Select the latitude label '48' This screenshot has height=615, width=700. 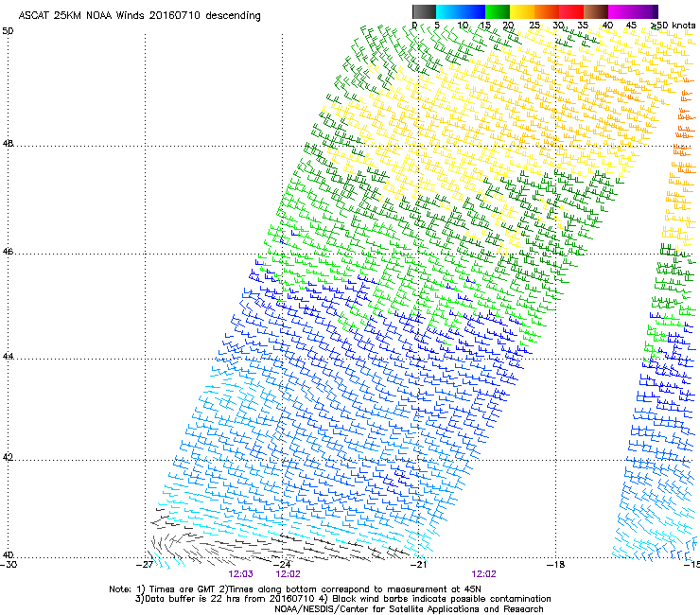[x=8, y=144]
